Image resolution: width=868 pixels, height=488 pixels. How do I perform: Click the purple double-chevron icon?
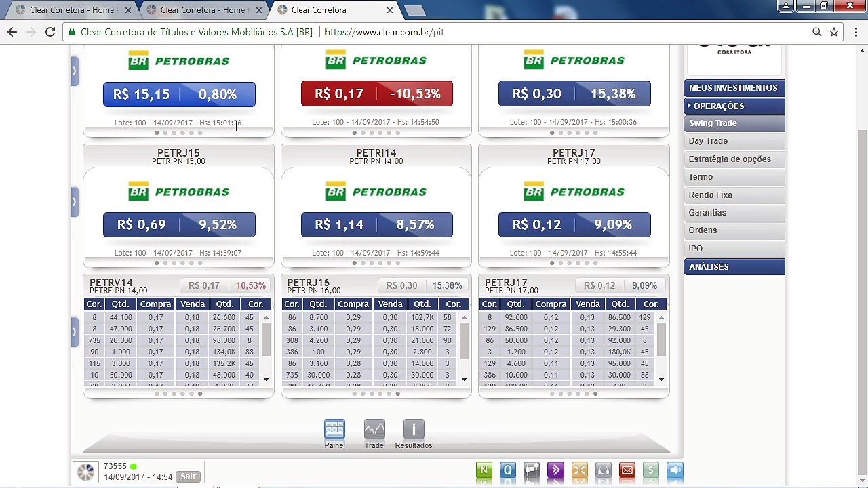click(555, 470)
